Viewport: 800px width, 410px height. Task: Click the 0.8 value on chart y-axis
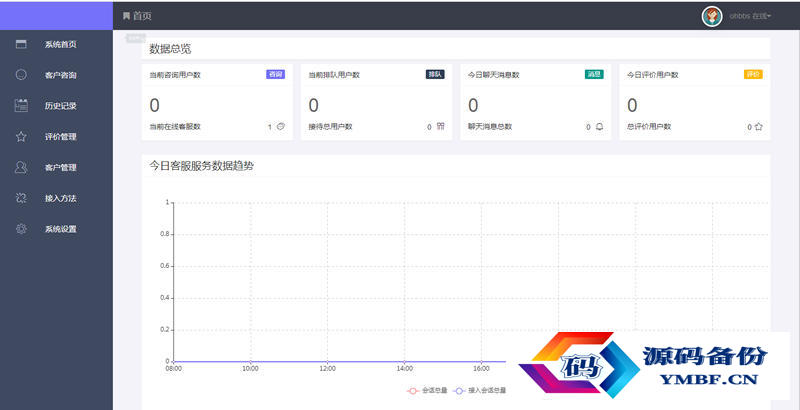tap(164, 235)
